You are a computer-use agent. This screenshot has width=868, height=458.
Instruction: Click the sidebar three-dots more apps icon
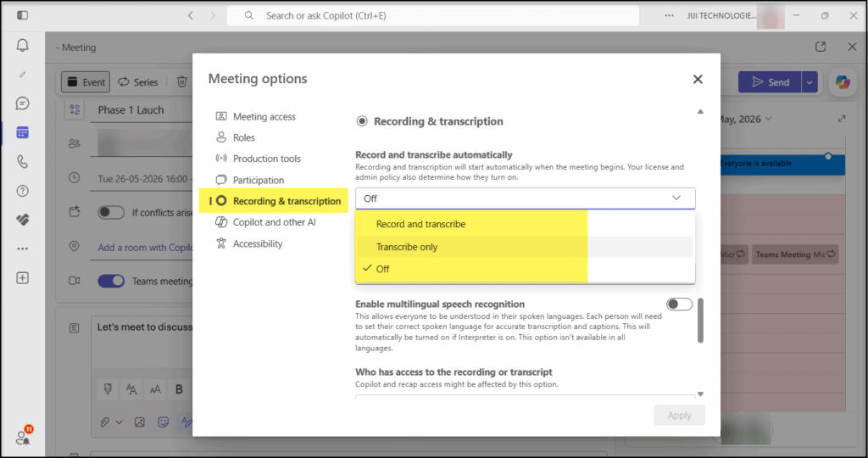22,249
